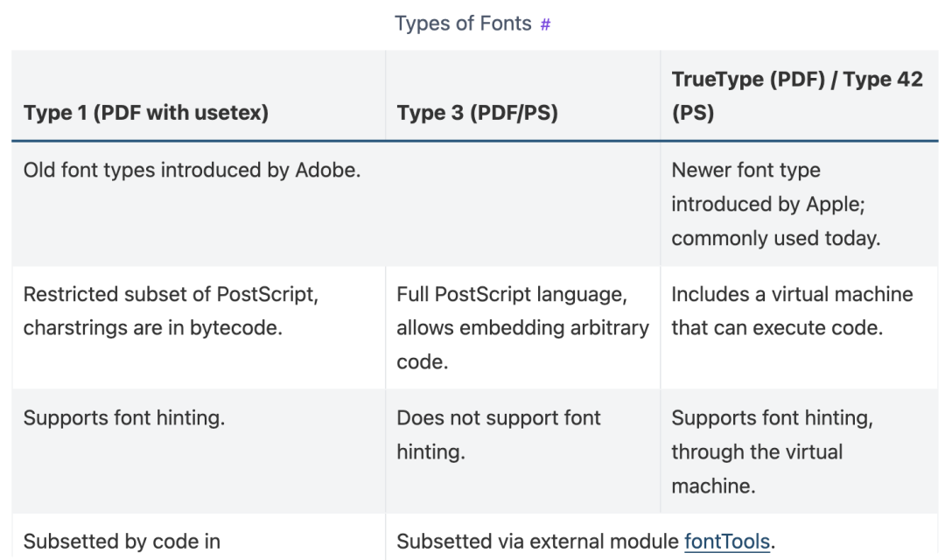Click the Restricted subset of PostScript cell
This screenshot has height=560, width=945.
(x=199, y=328)
